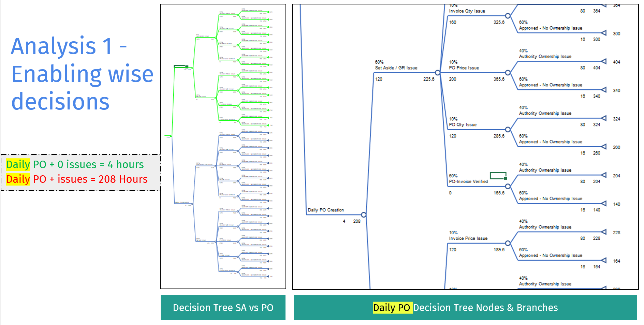Click the circle node after Set Aside / GR Issue
This screenshot has width=644, height=325.
438,73
